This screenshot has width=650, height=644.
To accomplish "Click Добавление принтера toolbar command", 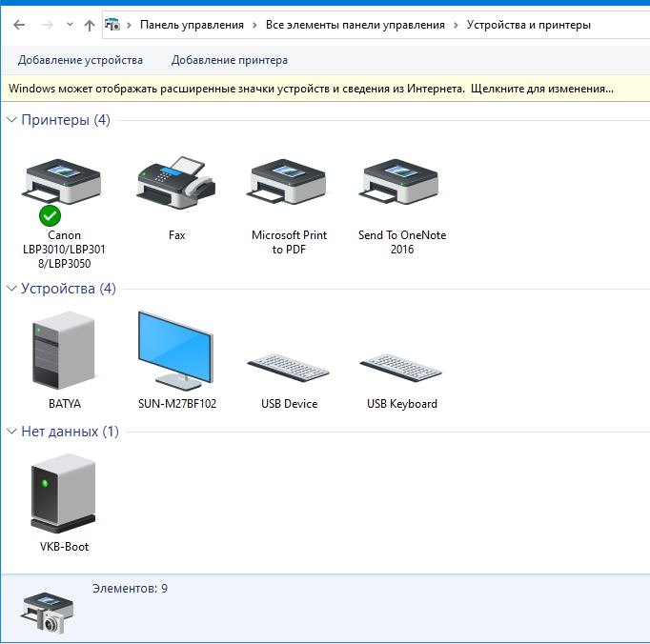I will [229, 60].
